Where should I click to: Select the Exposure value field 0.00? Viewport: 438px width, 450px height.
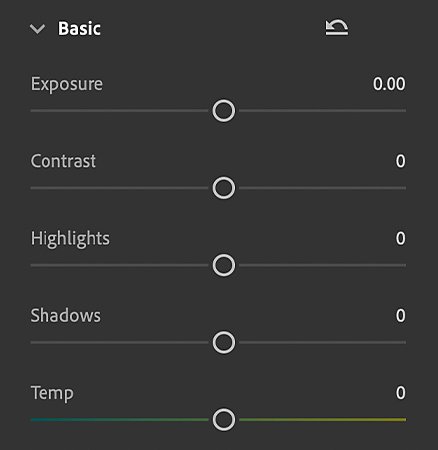click(389, 84)
